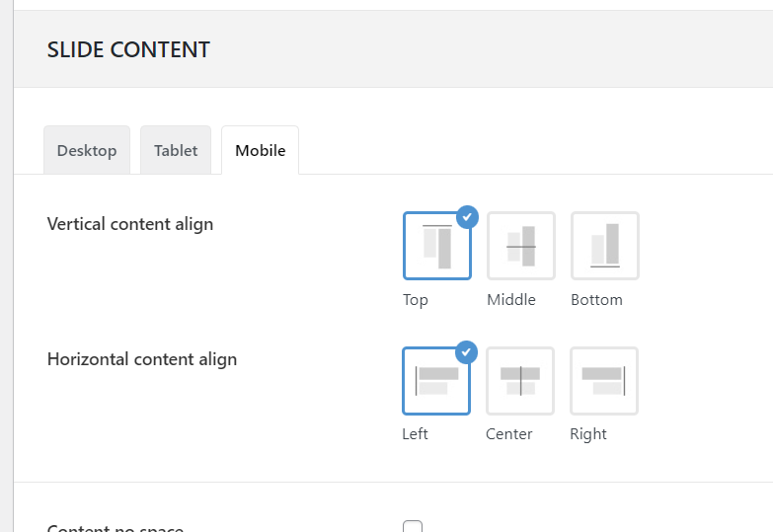This screenshot has height=532, width=773.
Task: Select the Mobile tab
Action: point(261,151)
